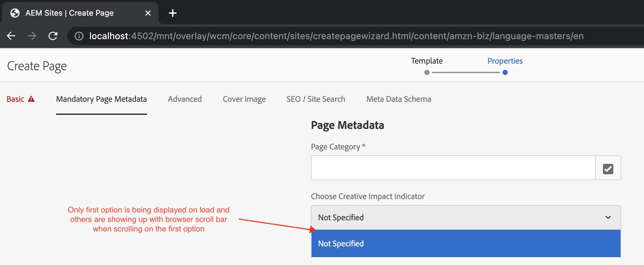This screenshot has height=265, width=644.
Task: Click the Properties wizard step
Action: tap(505, 61)
